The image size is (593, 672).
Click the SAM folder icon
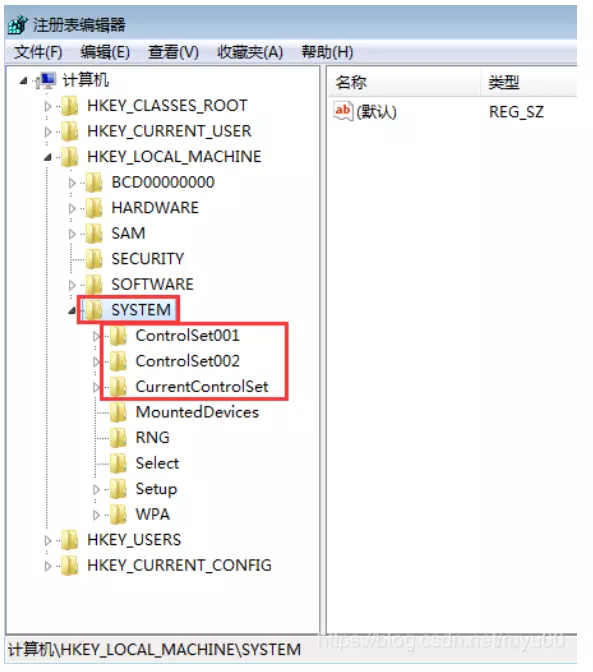pos(94,234)
